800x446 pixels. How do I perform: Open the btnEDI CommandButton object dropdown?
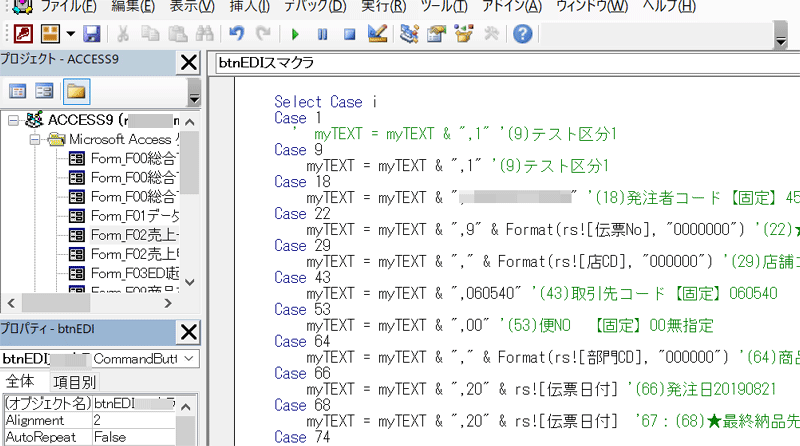tap(189, 359)
